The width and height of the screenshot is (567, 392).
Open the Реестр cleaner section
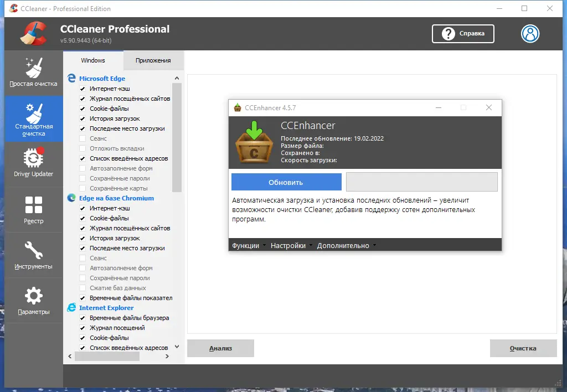coord(33,209)
